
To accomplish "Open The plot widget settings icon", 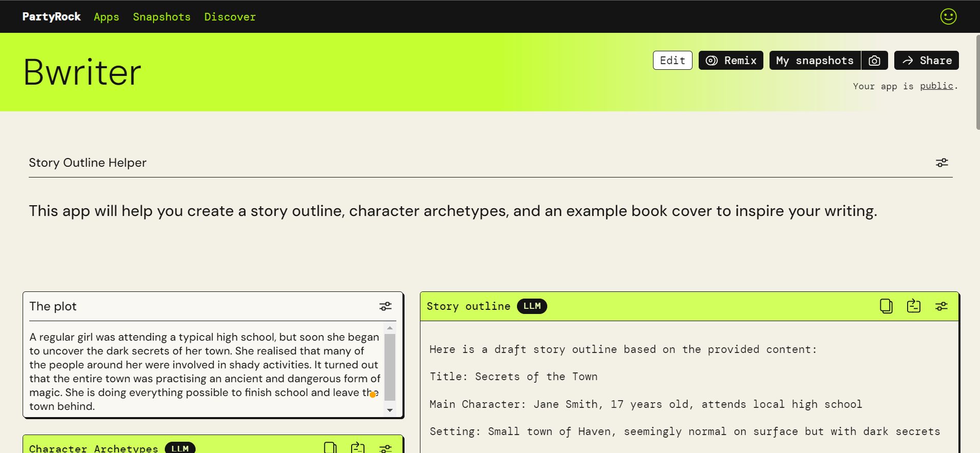I will tap(385, 306).
